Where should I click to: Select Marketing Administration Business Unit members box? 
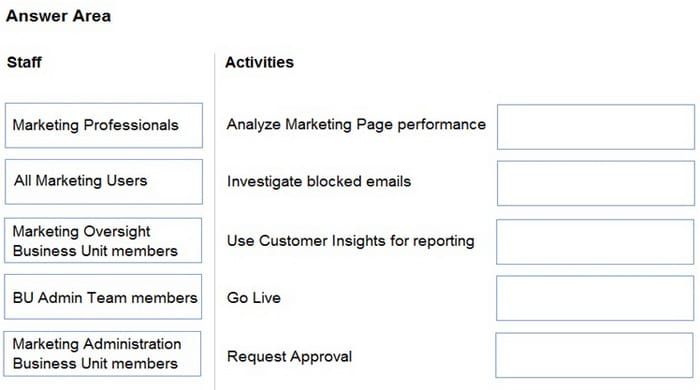pos(102,354)
